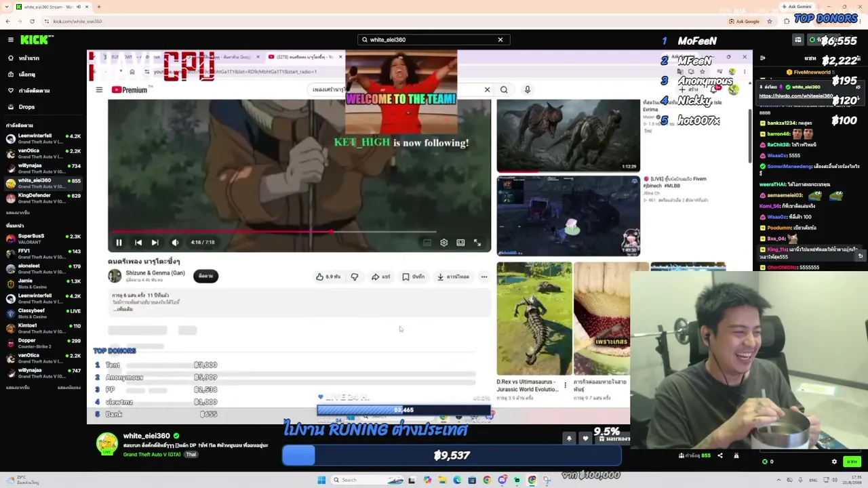Open Kick chat settings gear
868x488 pixels.
(834, 462)
